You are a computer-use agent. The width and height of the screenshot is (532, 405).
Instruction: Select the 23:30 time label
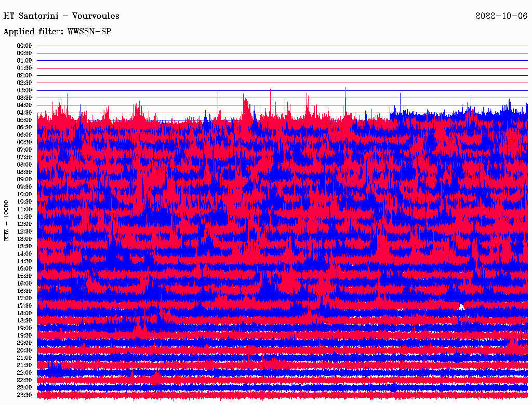click(x=24, y=395)
